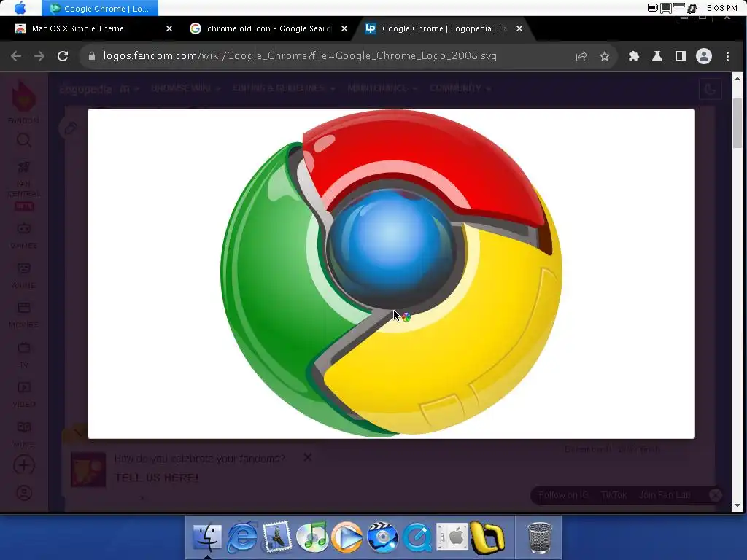This screenshot has width=747, height=560.
Task: Click the plus Start a Wiki icon
Action: (x=24, y=465)
